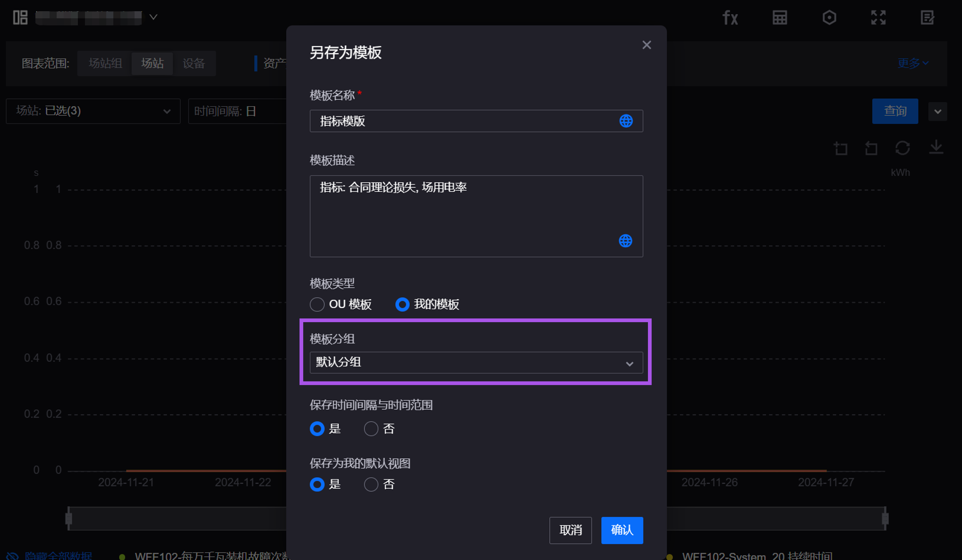This screenshot has height=560, width=962.
Task: Switch to the 场站组 tab
Action: coord(105,63)
